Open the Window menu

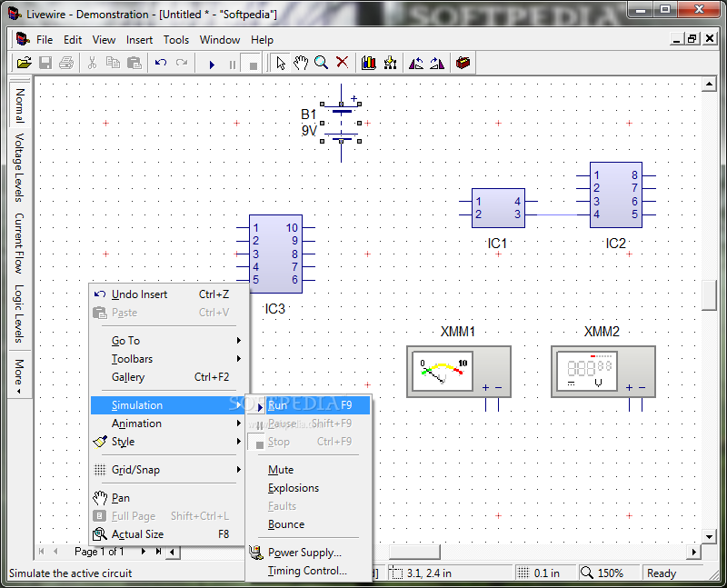[220, 40]
